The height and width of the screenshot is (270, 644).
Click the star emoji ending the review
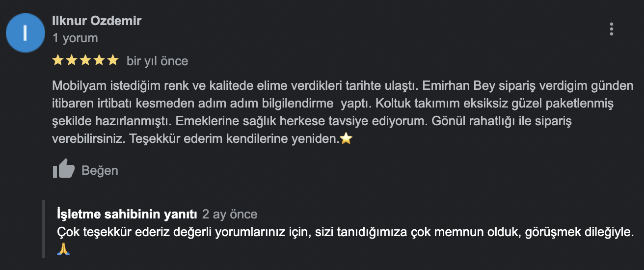point(346,139)
